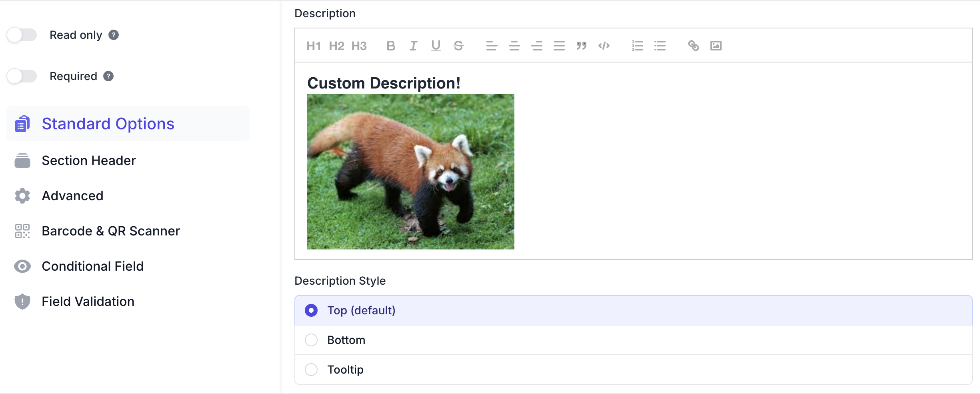Go to Advanced settings
This screenshot has width=980, height=394.
[x=72, y=196]
